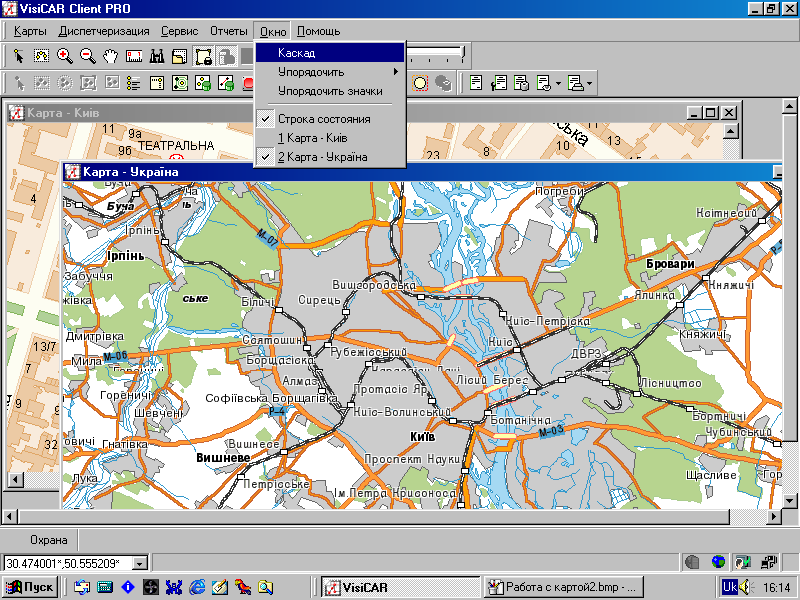Expand the report preview dropdown arrow
The image size is (800, 600).
coord(558,83)
